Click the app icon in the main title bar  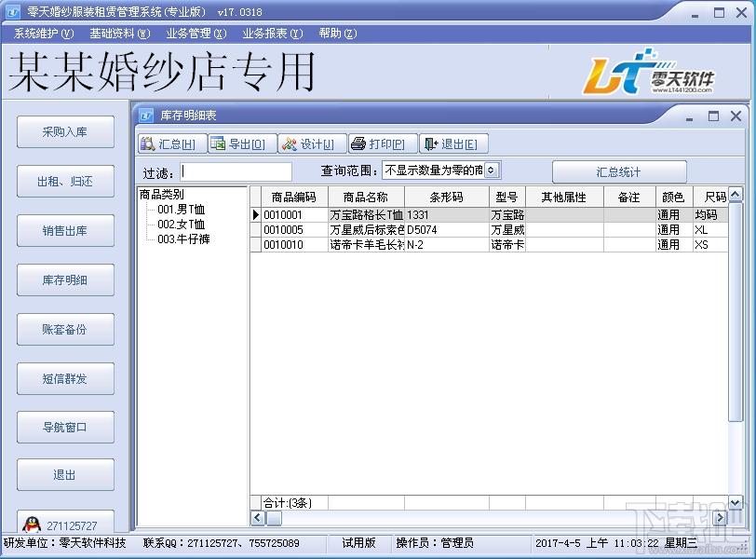click(13, 11)
